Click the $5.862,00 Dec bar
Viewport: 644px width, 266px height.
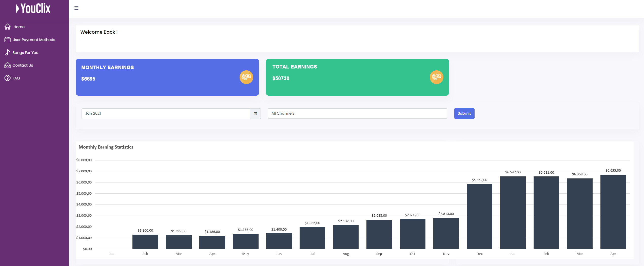(479, 216)
